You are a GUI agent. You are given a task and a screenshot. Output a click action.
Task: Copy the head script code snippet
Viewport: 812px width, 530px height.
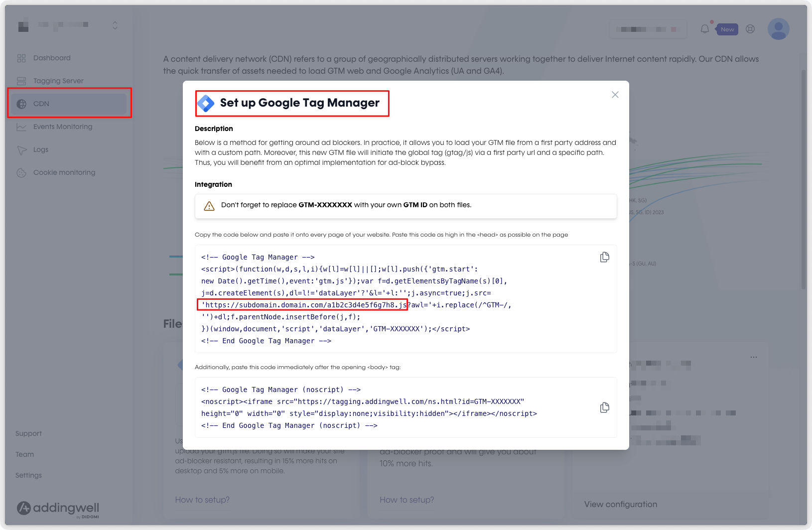pyautogui.click(x=605, y=257)
